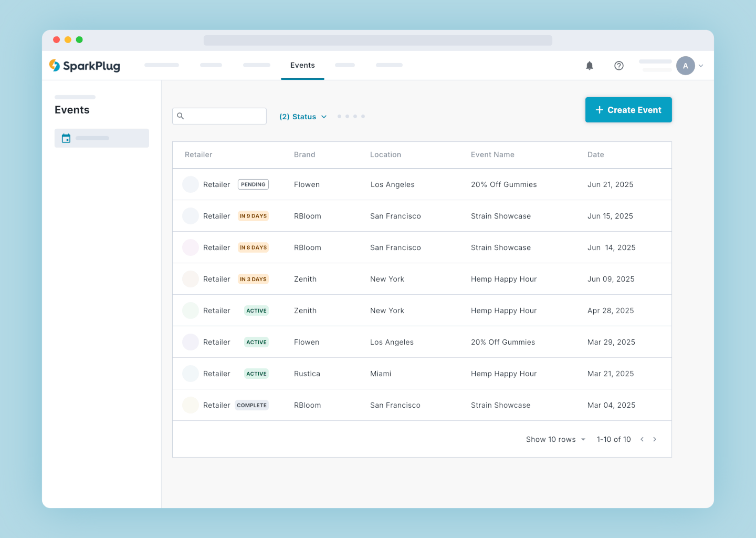Sort by the Retailer column header
The height and width of the screenshot is (538, 756).
click(198, 154)
